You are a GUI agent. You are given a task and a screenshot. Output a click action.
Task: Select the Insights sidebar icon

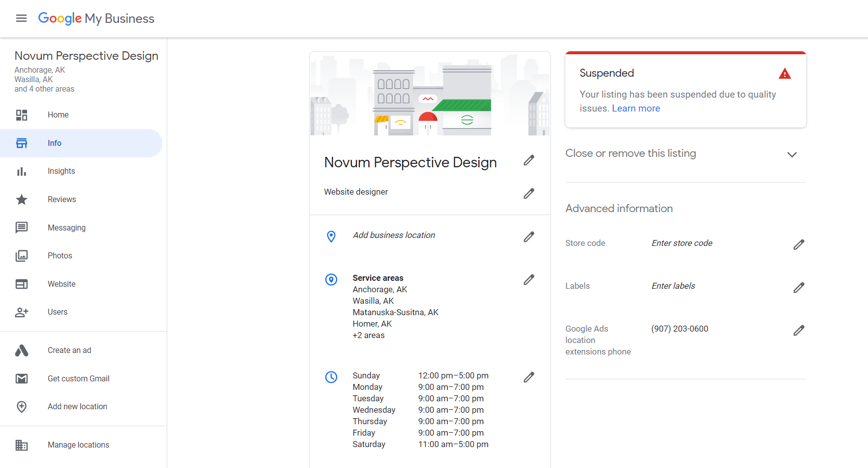pyautogui.click(x=22, y=171)
